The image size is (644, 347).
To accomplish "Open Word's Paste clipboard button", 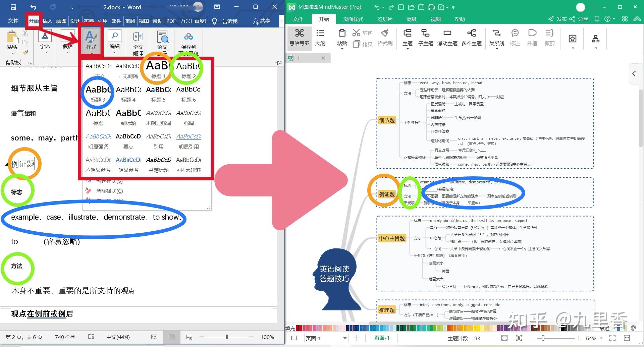I will click(12, 42).
